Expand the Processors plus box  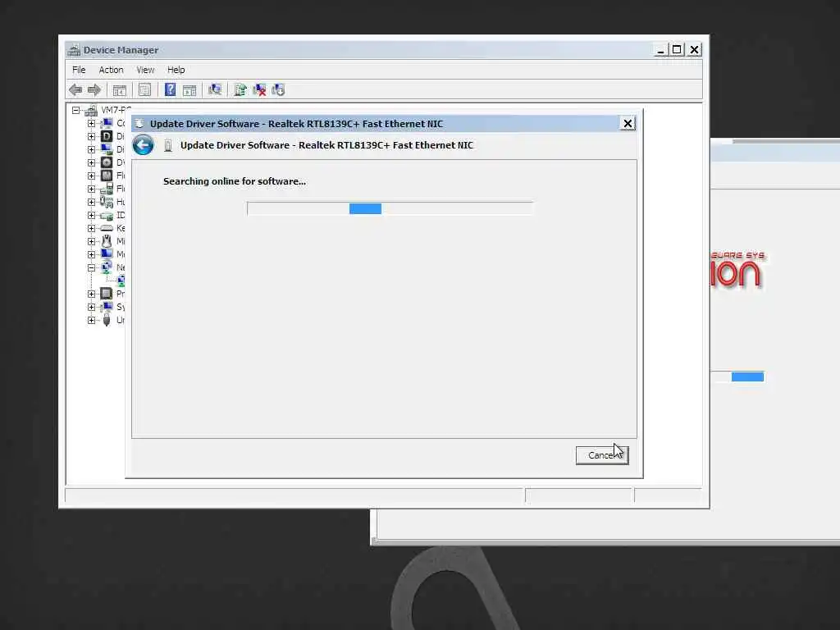(x=92, y=294)
